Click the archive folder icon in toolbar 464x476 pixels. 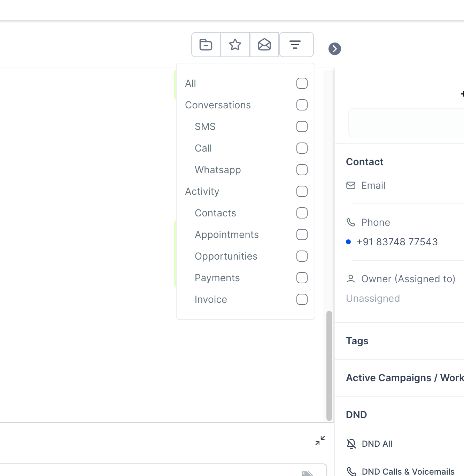click(206, 45)
